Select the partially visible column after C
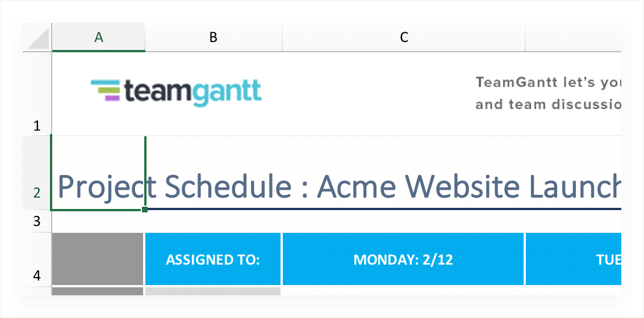Image resolution: width=644 pixels, height=318 pixels. pos(572,37)
